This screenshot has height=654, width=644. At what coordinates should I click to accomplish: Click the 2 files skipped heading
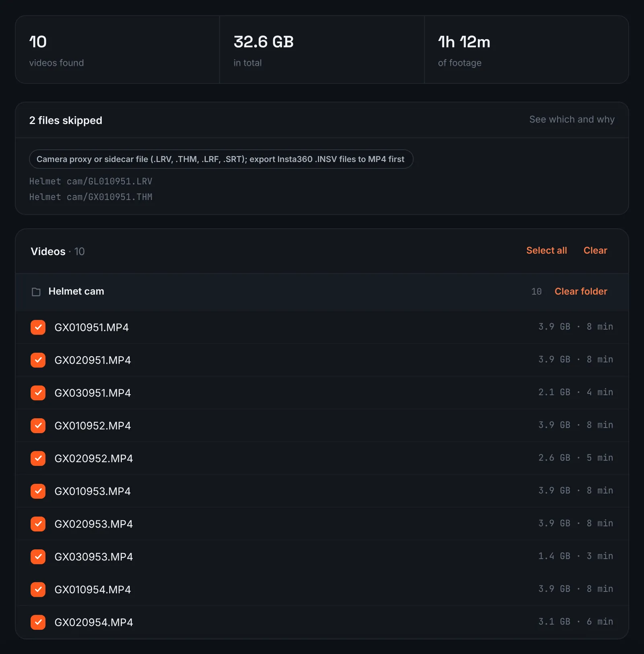tap(66, 120)
